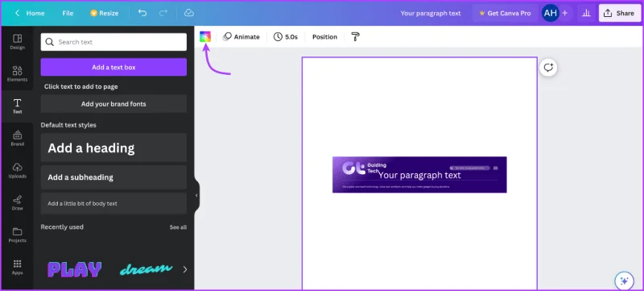The image size is (644, 291).
Task: Insert Add a little bit of body text
Action: (x=114, y=203)
